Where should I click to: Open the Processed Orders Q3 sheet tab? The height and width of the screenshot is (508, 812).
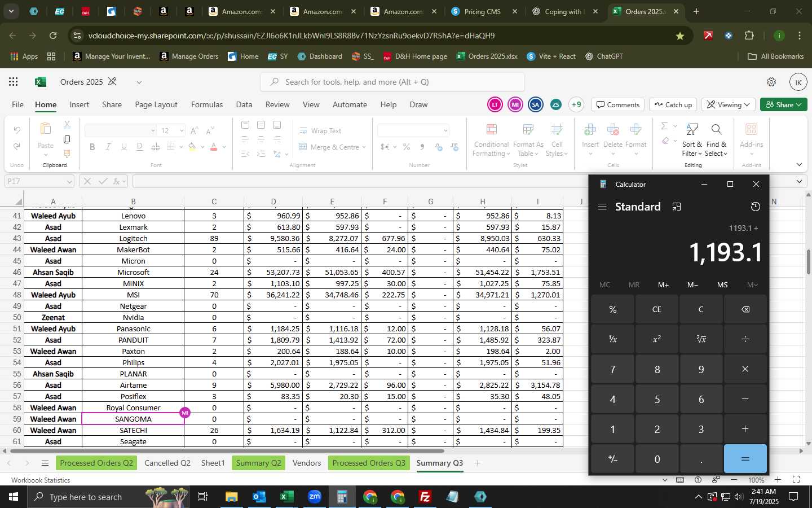[369, 463]
